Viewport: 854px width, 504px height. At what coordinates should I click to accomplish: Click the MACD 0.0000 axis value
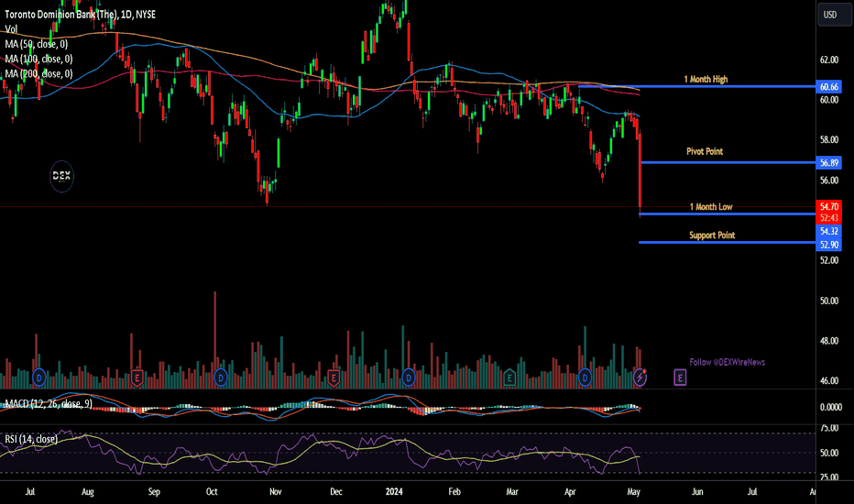click(x=830, y=407)
